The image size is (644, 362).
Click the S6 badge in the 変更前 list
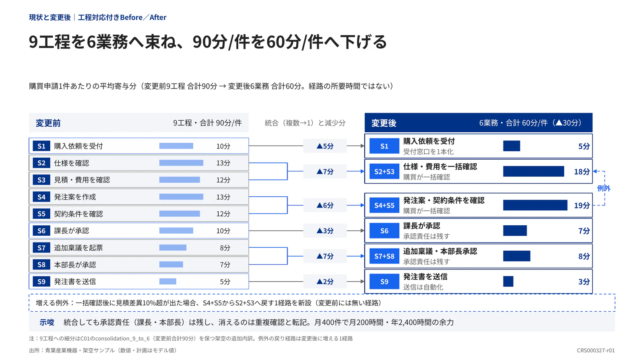pos(41,231)
